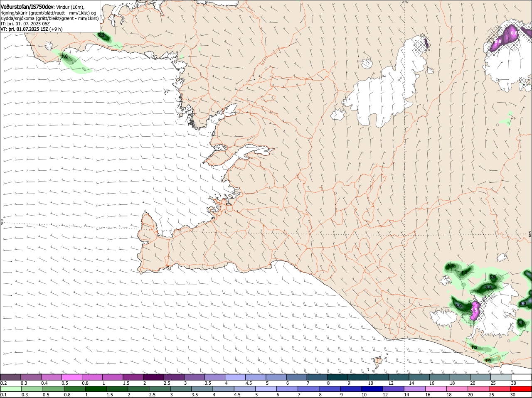Click the (+9 h) forecast offset text
Viewport: 532px width, 398px height.
click(x=56, y=29)
